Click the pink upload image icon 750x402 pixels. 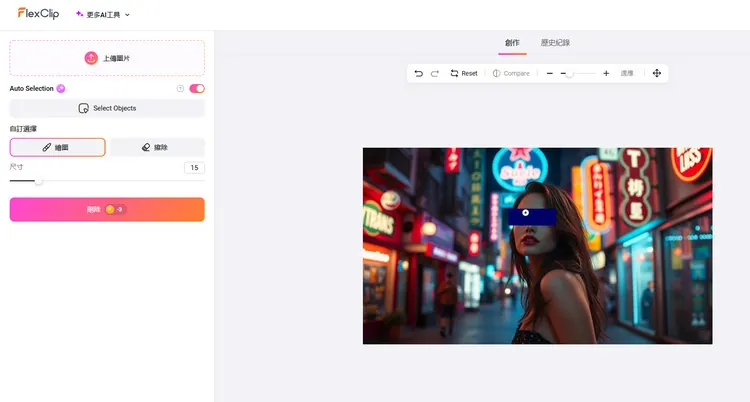pyautogui.click(x=91, y=58)
